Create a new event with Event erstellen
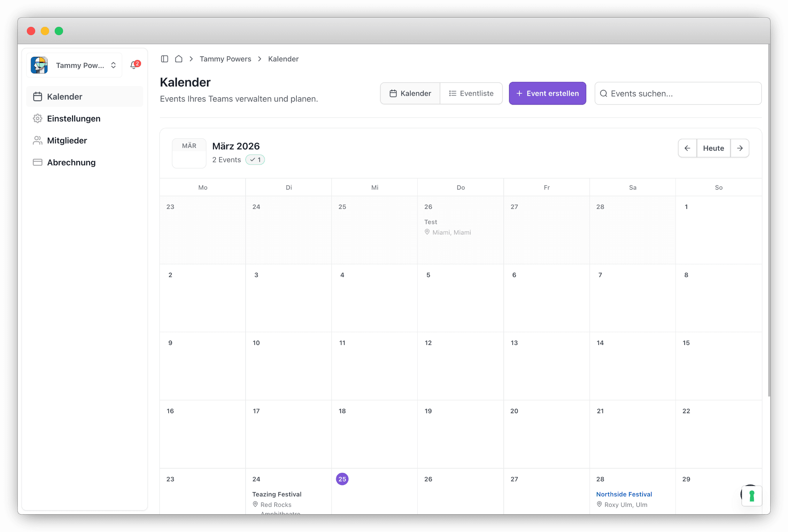The image size is (788, 532). click(547, 93)
